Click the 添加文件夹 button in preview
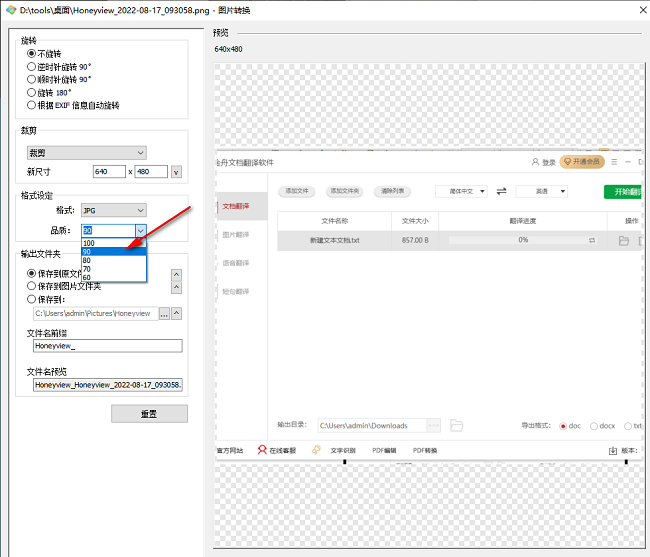650x557 pixels. click(344, 191)
